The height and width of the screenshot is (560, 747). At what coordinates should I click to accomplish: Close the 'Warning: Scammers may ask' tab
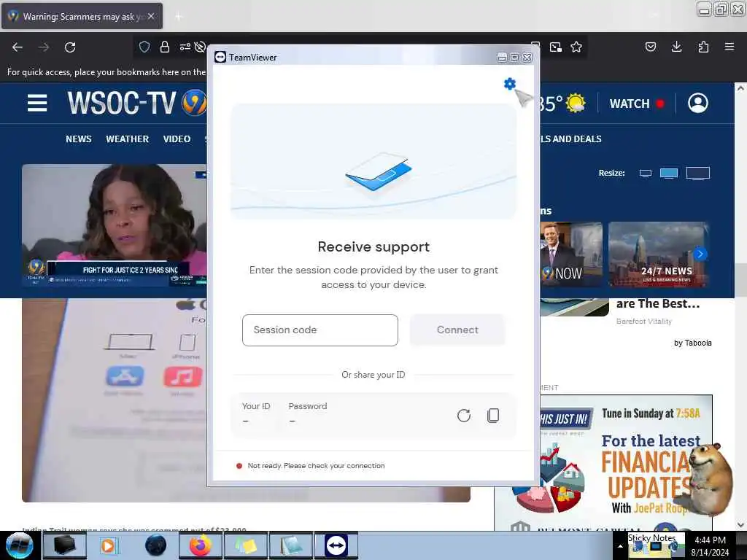pos(151,16)
